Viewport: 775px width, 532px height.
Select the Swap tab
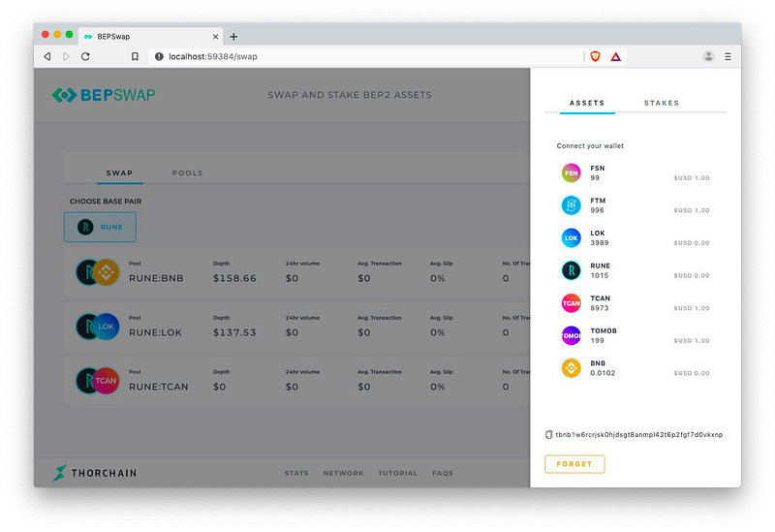click(x=119, y=173)
